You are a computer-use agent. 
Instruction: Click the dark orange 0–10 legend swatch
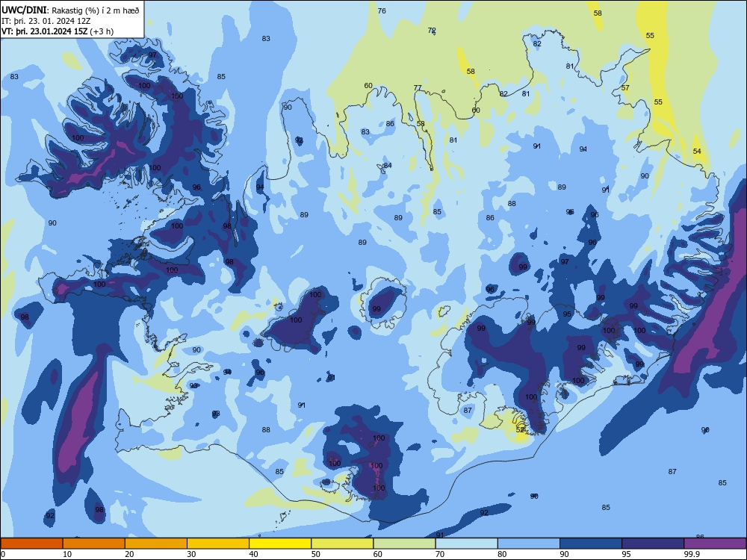[31, 544]
